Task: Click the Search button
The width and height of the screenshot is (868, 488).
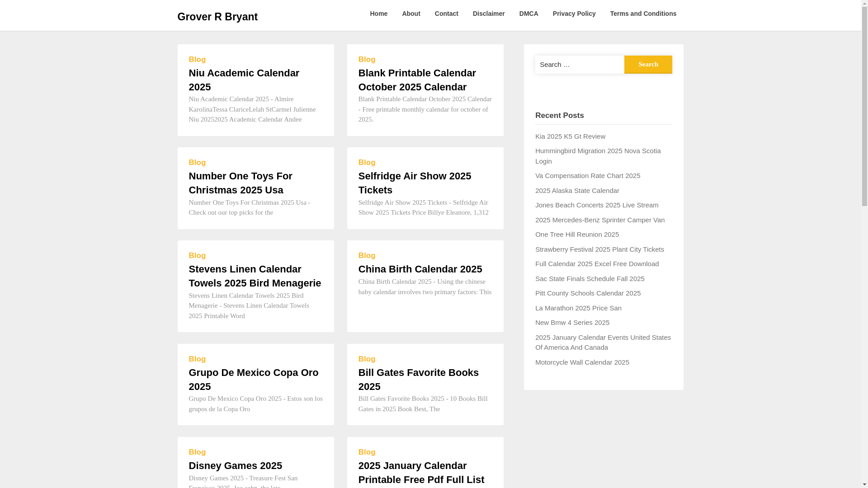Action: (x=648, y=64)
